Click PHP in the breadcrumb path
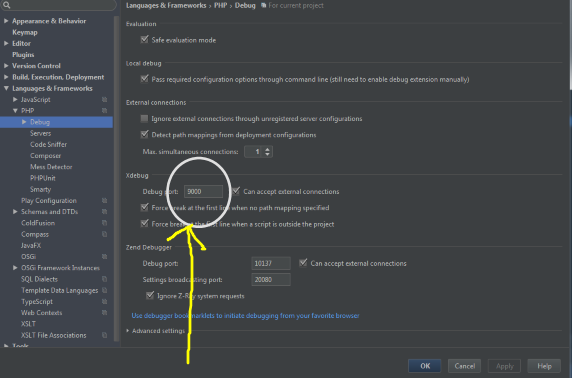 pos(220,5)
